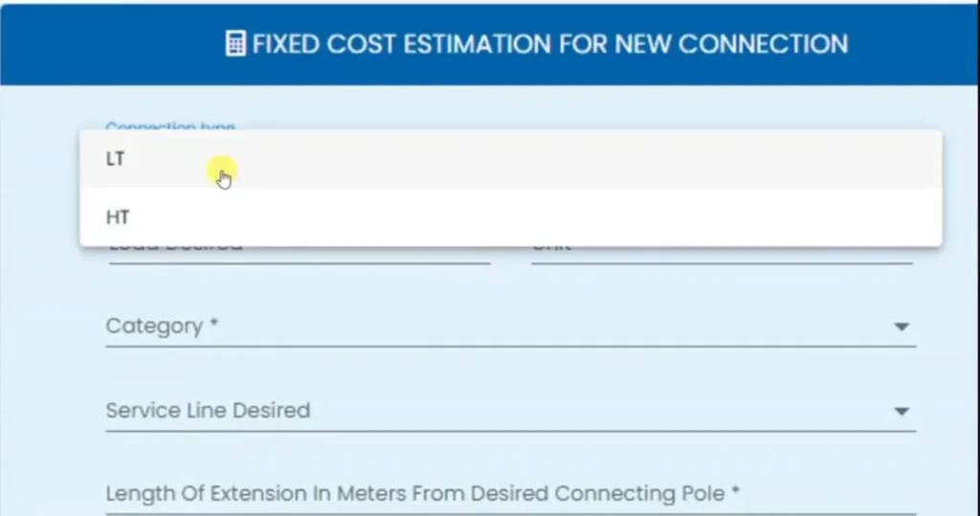This screenshot has height=516, width=980.
Task: Open the Service Line Desired dropdown arrow
Action: (901, 412)
